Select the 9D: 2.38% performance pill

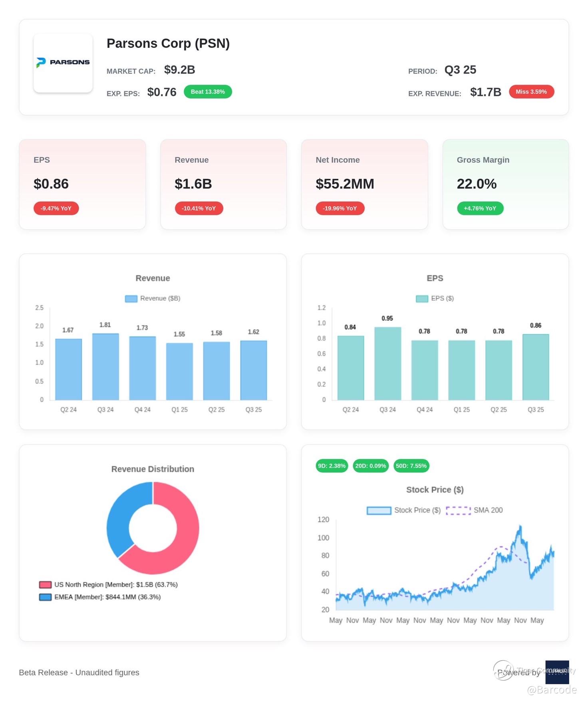coord(332,466)
